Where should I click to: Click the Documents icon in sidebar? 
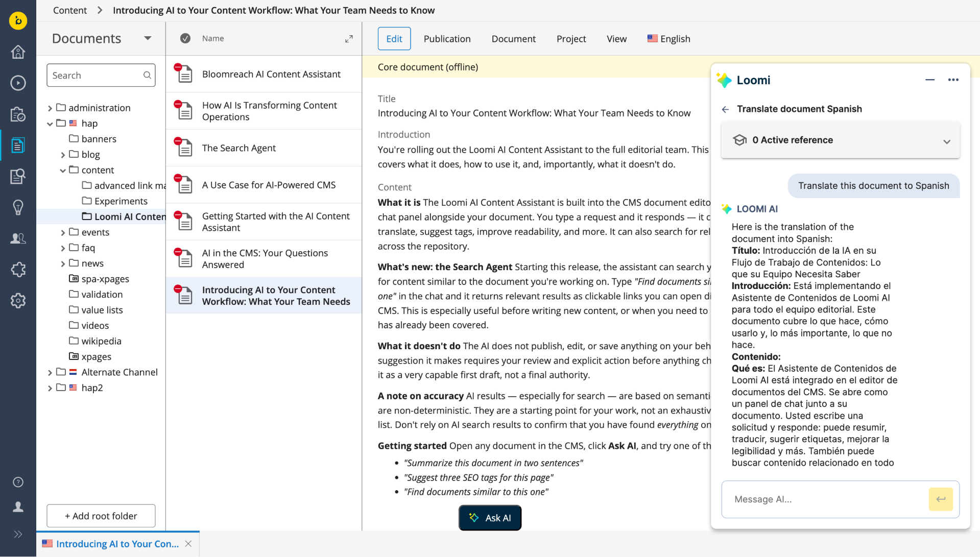[18, 146]
